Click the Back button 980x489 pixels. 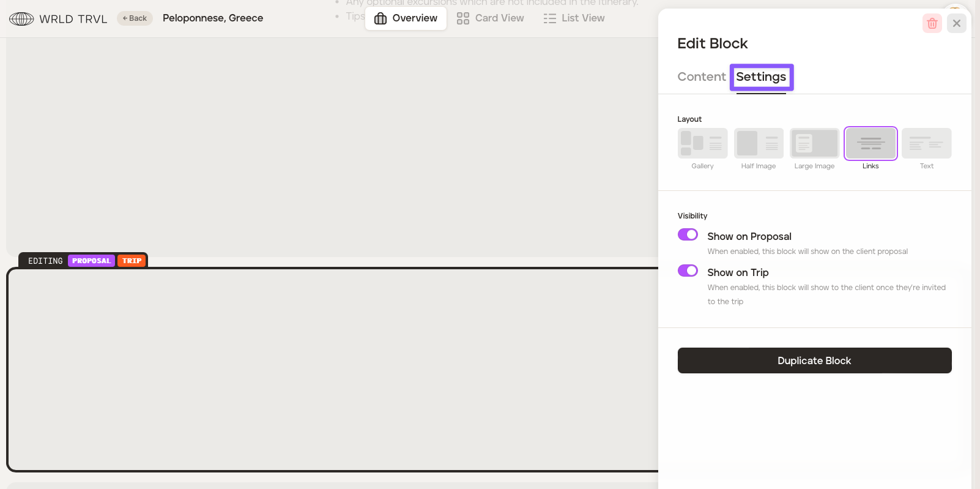click(x=135, y=18)
